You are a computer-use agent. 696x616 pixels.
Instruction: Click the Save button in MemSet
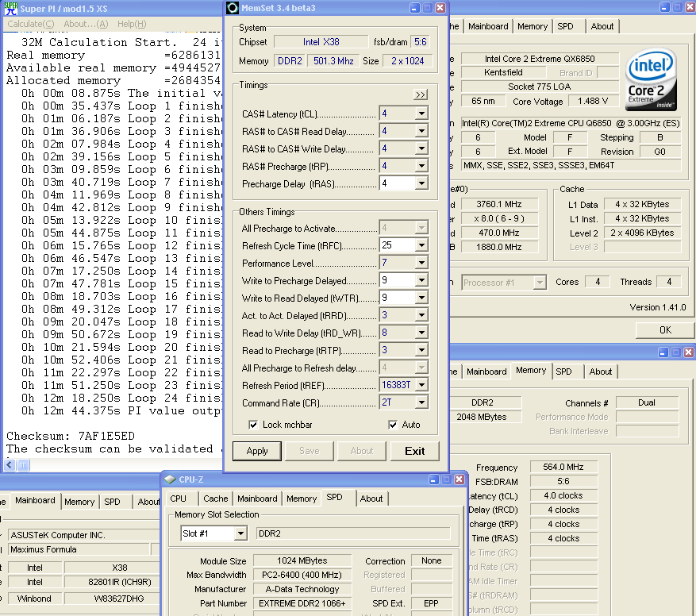[x=310, y=451]
